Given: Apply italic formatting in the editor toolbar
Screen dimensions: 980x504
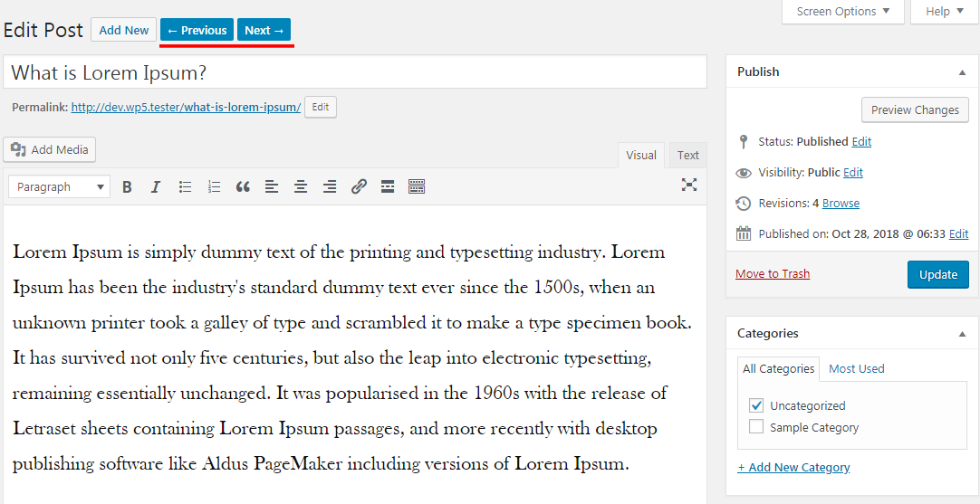Looking at the screenshot, I should (156, 186).
